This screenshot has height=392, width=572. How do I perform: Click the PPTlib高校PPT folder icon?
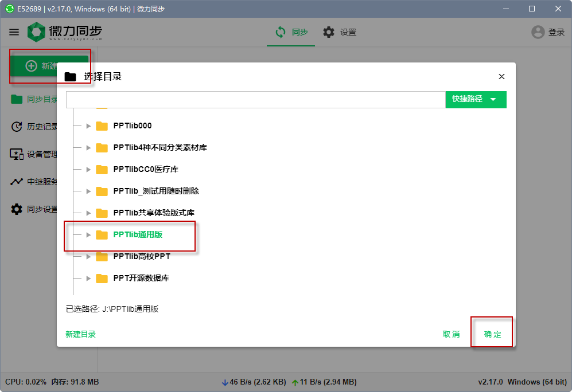(102, 257)
